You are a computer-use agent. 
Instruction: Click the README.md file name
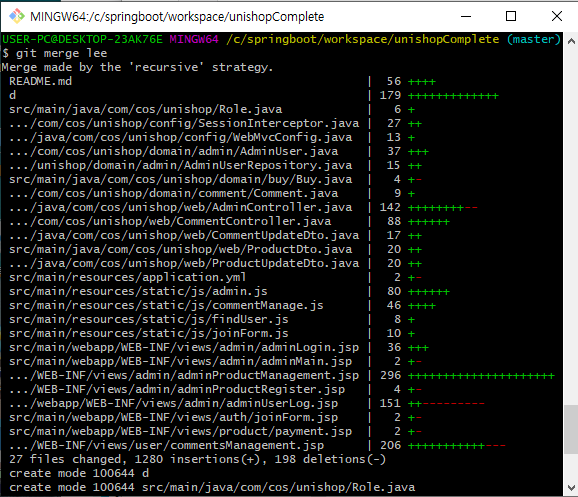tap(40, 81)
